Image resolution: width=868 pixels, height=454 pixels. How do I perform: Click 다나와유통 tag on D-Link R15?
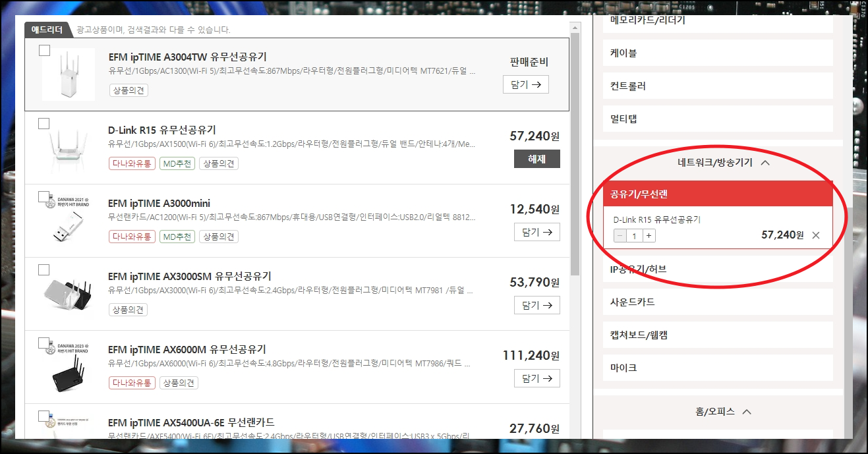coord(131,163)
